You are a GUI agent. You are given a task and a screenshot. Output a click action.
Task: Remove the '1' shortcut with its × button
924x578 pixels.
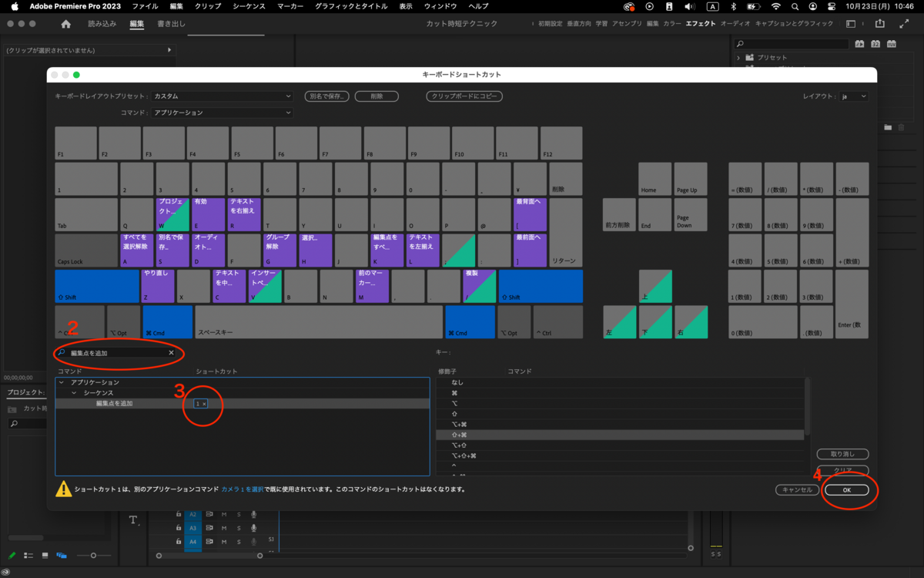point(204,404)
